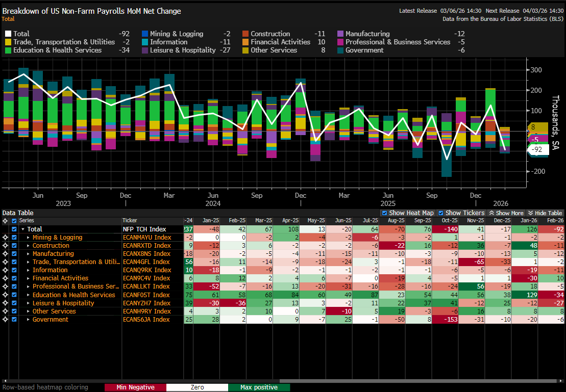Expand the Professional & Business Services row
This screenshot has height=392, width=566.
coord(29,286)
